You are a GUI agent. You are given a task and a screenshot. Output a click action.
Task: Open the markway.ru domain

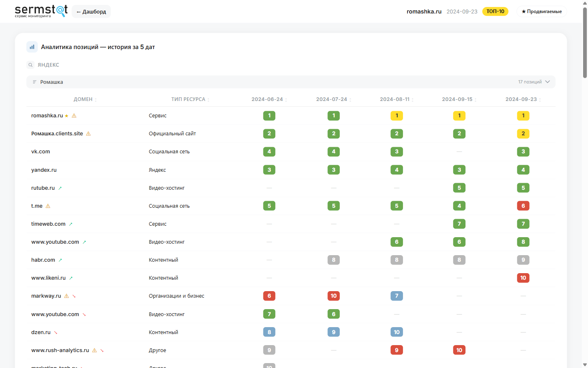[46, 296]
